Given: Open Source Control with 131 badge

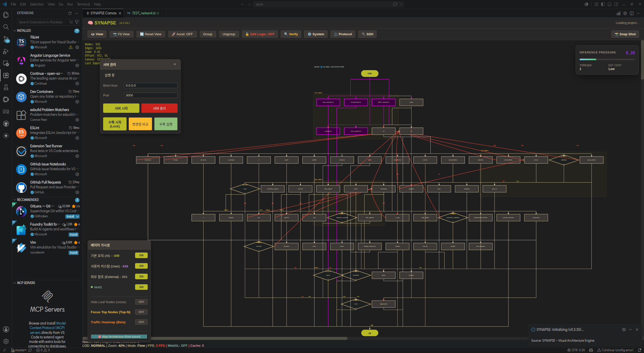Looking at the screenshot, I should tap(6, 39).
